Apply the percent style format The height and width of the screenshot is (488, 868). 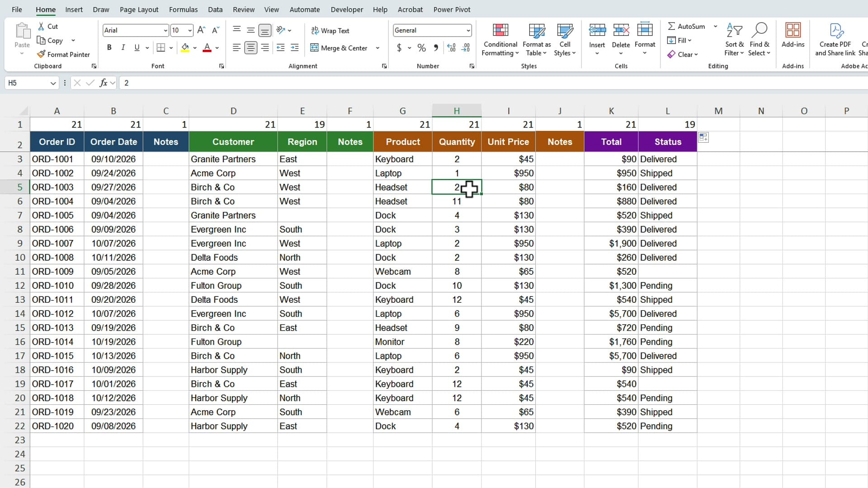click(421, 48)
